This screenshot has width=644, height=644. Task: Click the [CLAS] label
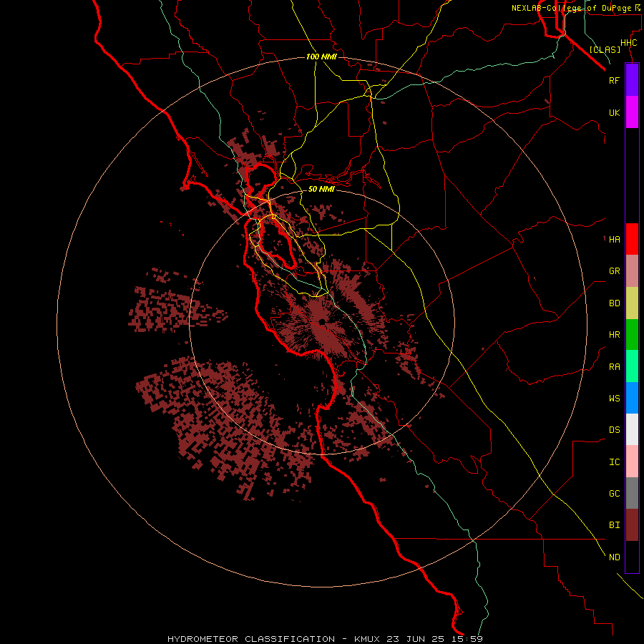[605, 49]
